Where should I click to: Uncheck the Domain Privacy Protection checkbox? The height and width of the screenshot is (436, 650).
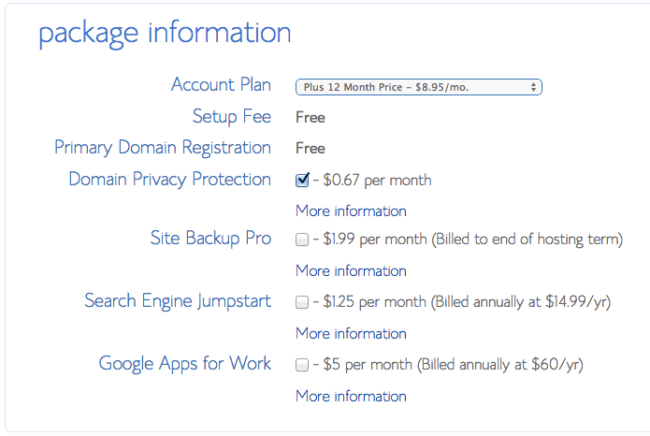click(x=302, y=181)
